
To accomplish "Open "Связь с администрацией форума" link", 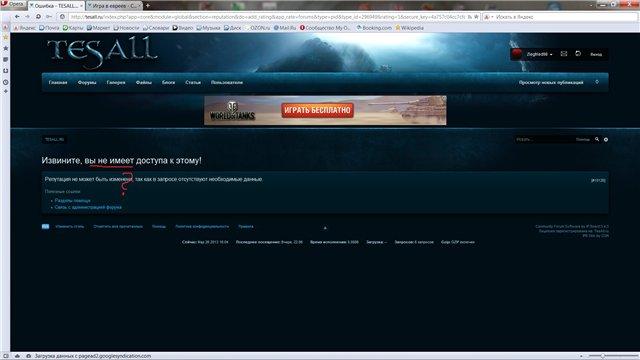I will (88, 207).
